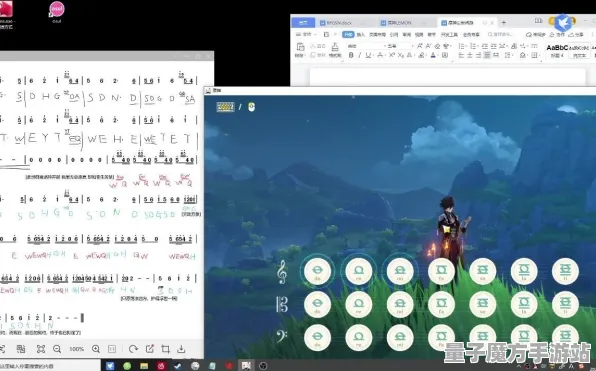Toggle superscript in WPS ribbon
596x371 pixels.
pyautogui.click(x=392, y=55)
